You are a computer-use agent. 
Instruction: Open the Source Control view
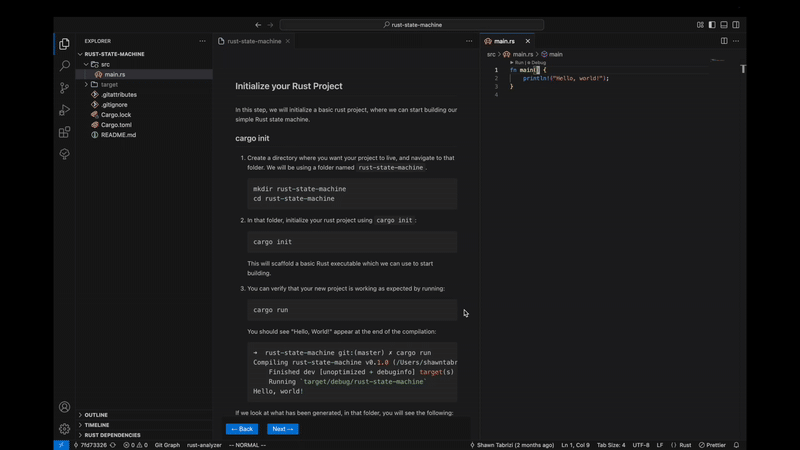tap(65, 88)
